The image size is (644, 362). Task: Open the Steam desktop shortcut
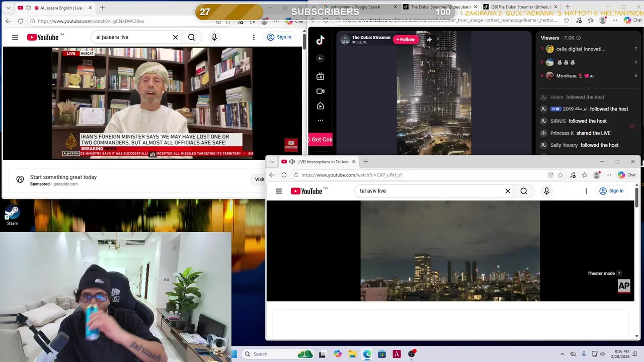[12, 215]
